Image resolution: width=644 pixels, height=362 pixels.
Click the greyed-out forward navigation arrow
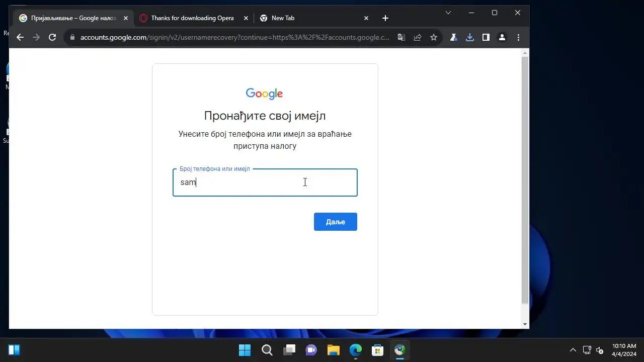click(36, 37)
